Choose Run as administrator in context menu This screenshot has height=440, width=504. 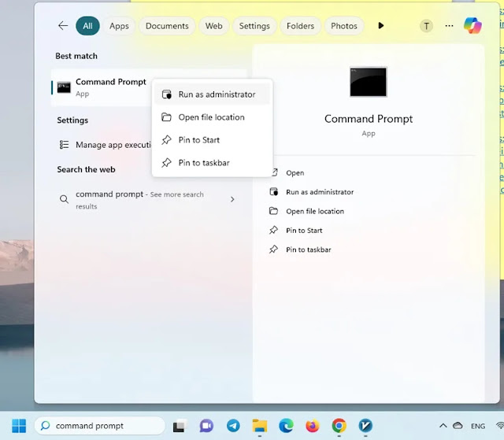[212, 94]
